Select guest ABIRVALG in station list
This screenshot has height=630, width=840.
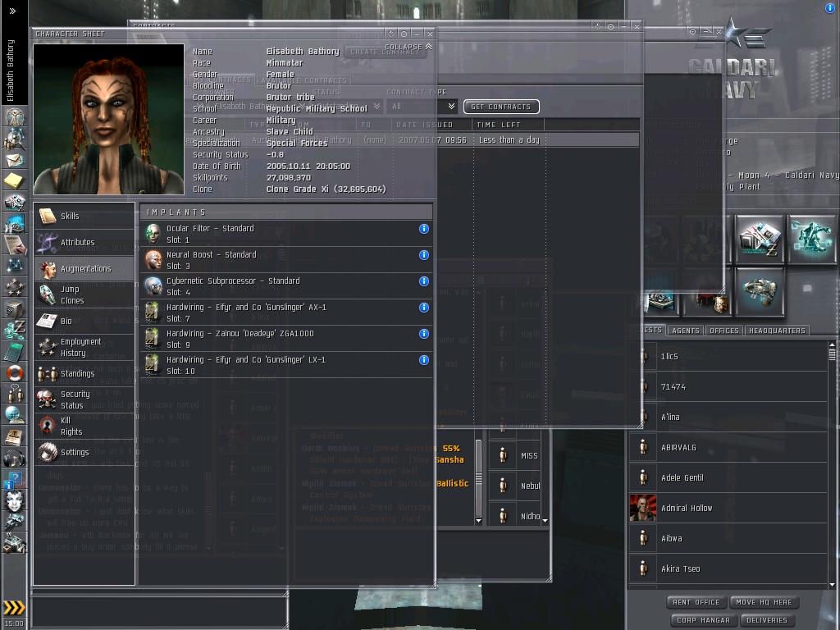728,447
